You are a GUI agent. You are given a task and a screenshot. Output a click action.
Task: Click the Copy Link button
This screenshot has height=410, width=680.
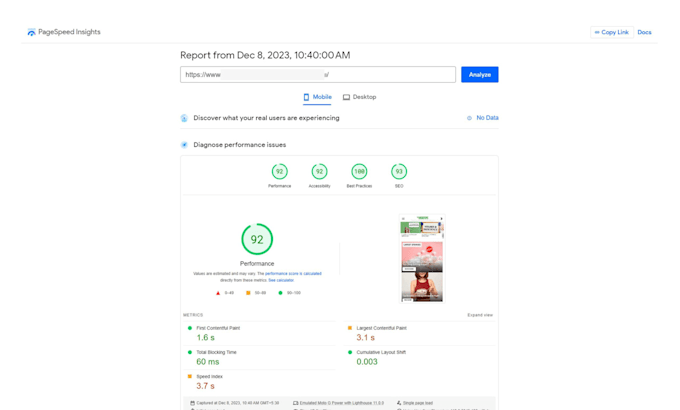[x=611, y=32]
